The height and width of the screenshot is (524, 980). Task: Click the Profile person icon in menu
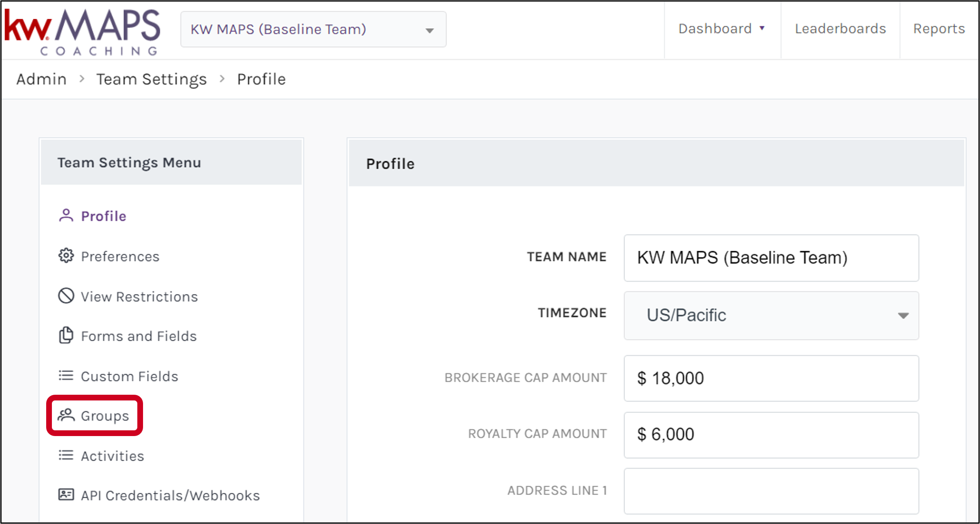coord(66,215)
